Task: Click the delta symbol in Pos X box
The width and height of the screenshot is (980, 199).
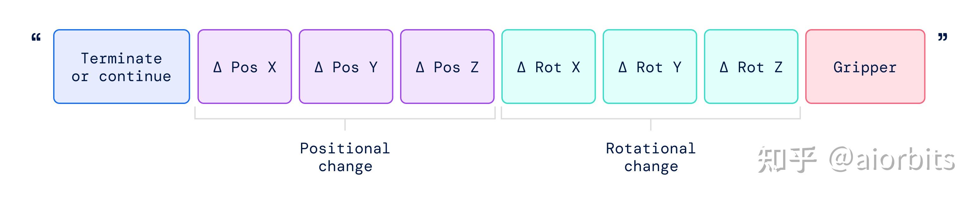Action: click(217, 67)
